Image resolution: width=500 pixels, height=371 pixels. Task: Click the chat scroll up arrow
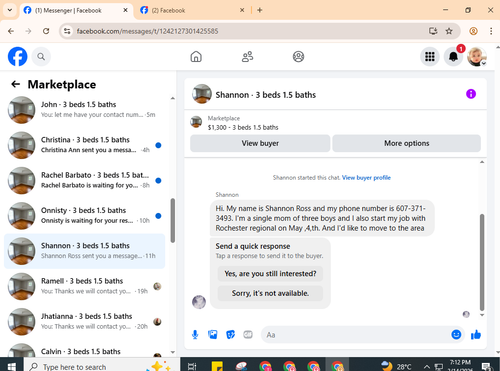click(x=482, y=162)
